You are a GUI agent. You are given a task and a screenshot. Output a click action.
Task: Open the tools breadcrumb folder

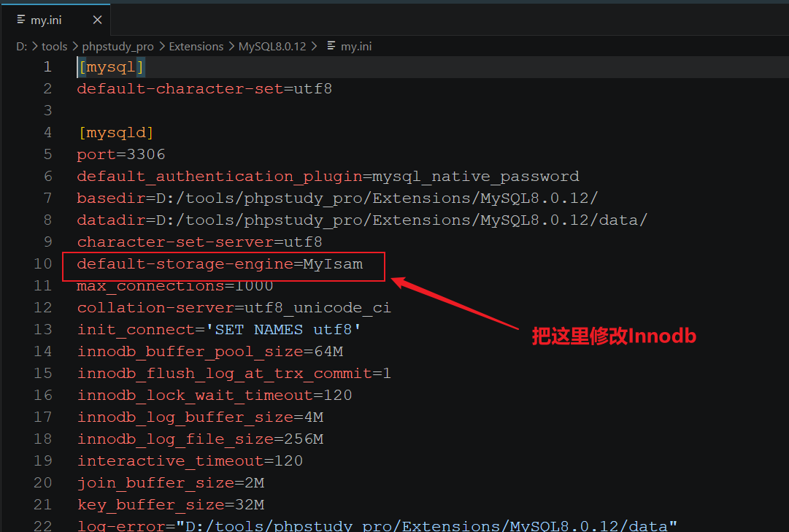pyautogui.click(x=54, y=46)
